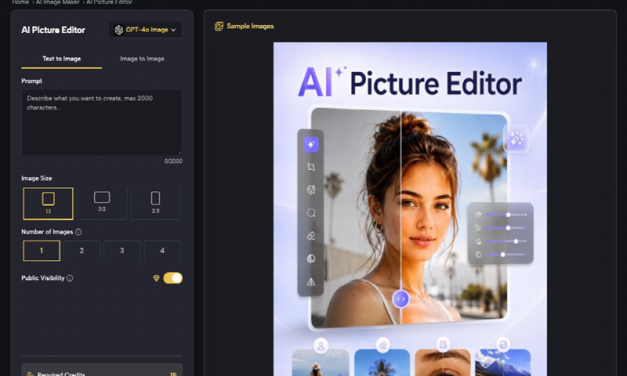
Task: Open info icon beside Public Visibility
Action: pos(70,278)
